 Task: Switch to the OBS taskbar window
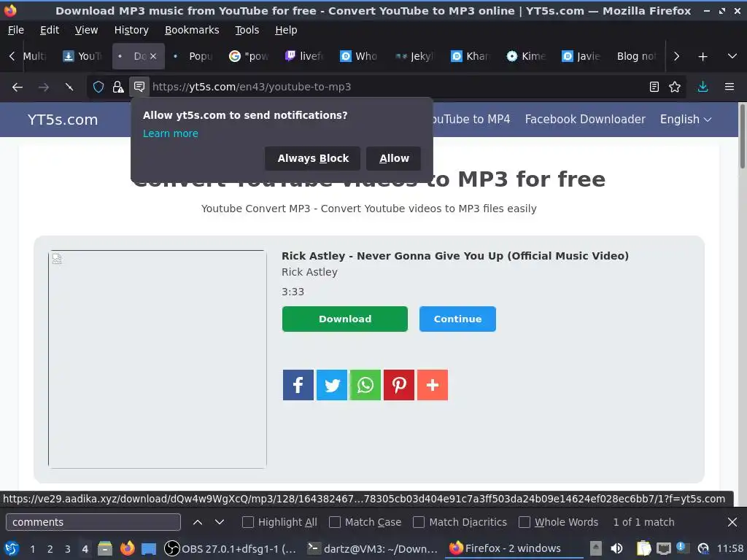(231, 548)
